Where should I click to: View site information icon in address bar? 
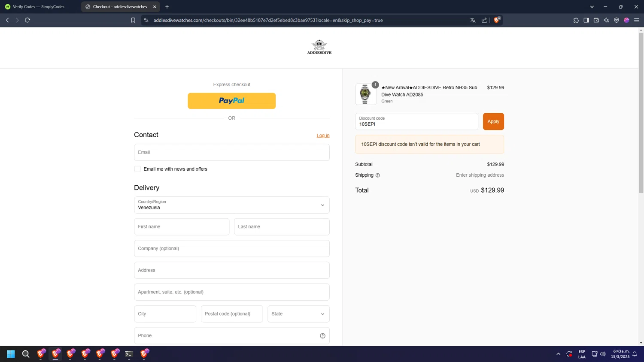146,20
